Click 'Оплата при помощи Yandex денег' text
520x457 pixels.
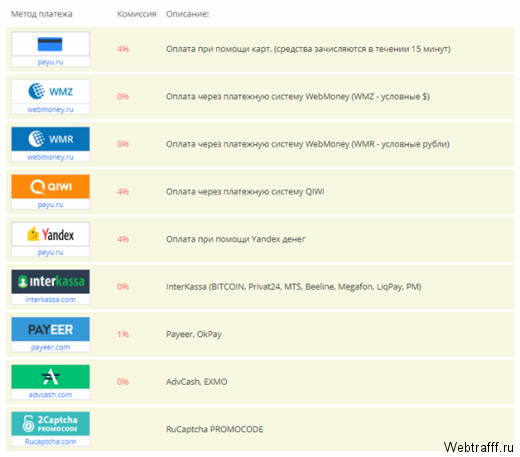(x=236, y=239)
